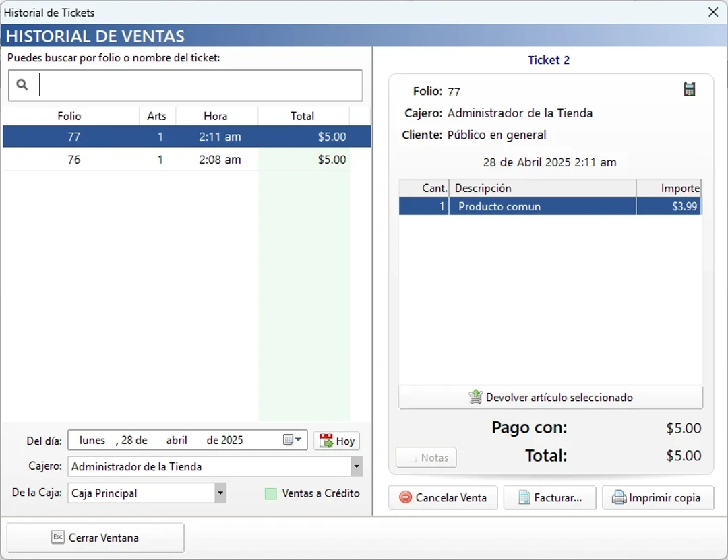Open the calculator icon on Ticket 2 panel
728x560 pixels.
[689, 88]
